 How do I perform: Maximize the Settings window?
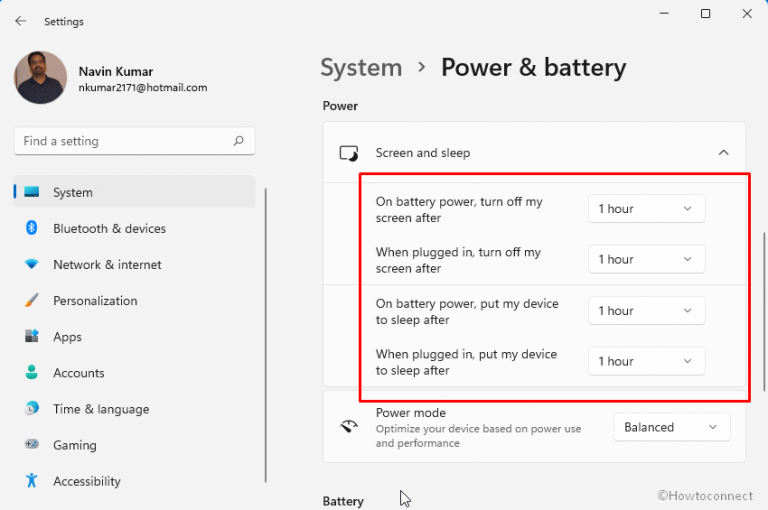705,14
